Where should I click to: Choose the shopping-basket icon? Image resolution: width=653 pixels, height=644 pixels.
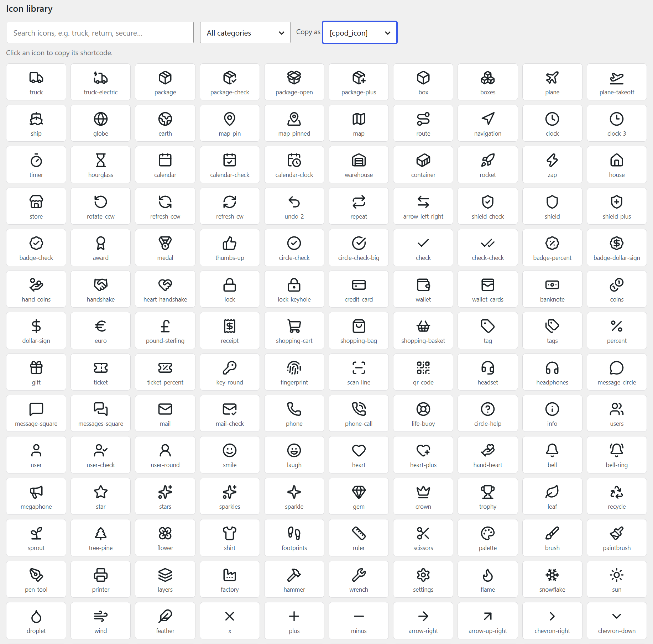click(x=423, y=331)
